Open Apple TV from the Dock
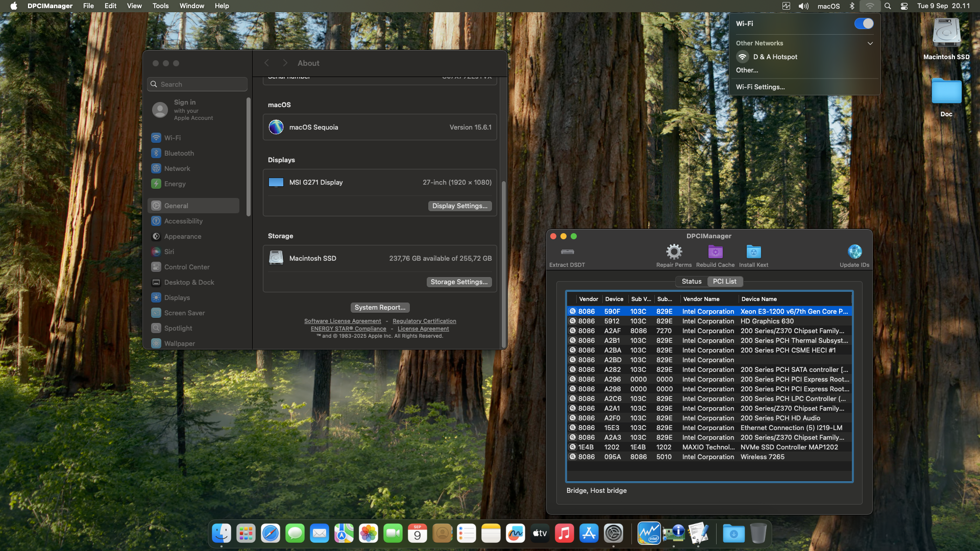 tap(540, 534)
